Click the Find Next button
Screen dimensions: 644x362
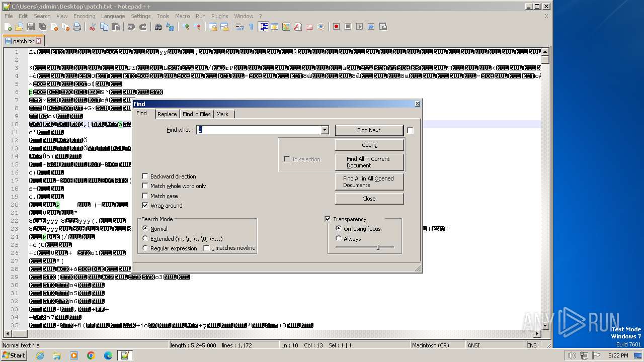pos(369,130)
